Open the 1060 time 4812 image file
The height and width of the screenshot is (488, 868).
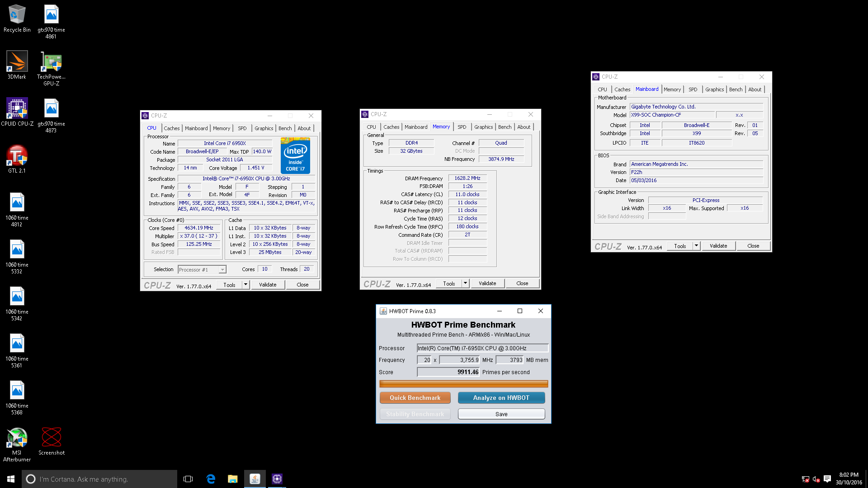pos(17,210)
